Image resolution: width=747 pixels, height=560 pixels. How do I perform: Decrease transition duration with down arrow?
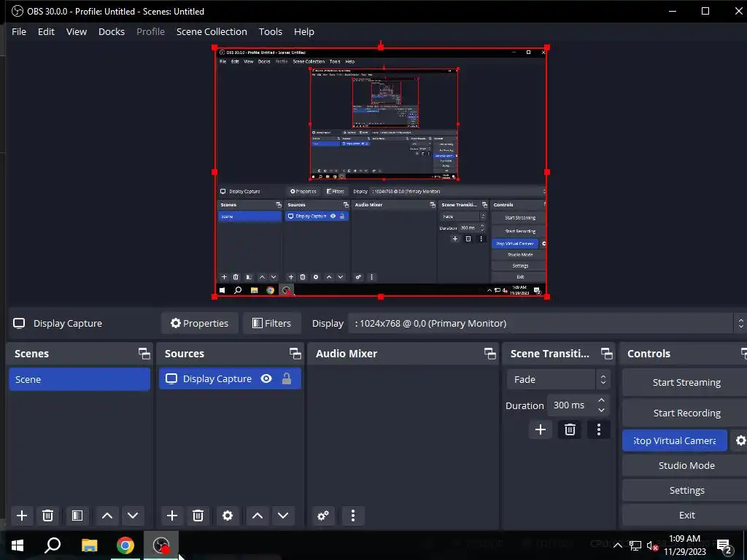click(x=601, y=410)
